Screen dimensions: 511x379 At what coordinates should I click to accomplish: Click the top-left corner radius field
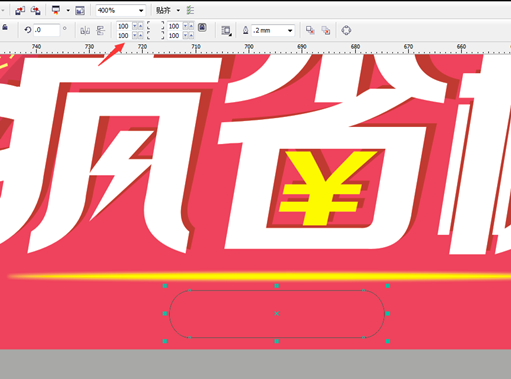124,26
